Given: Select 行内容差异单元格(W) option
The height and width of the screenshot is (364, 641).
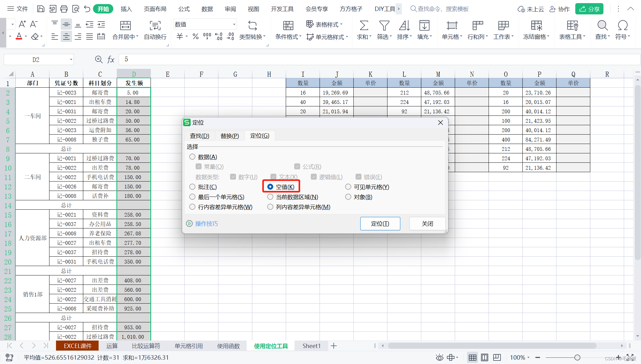Looking at the screenshot, I should click(192, 207).
